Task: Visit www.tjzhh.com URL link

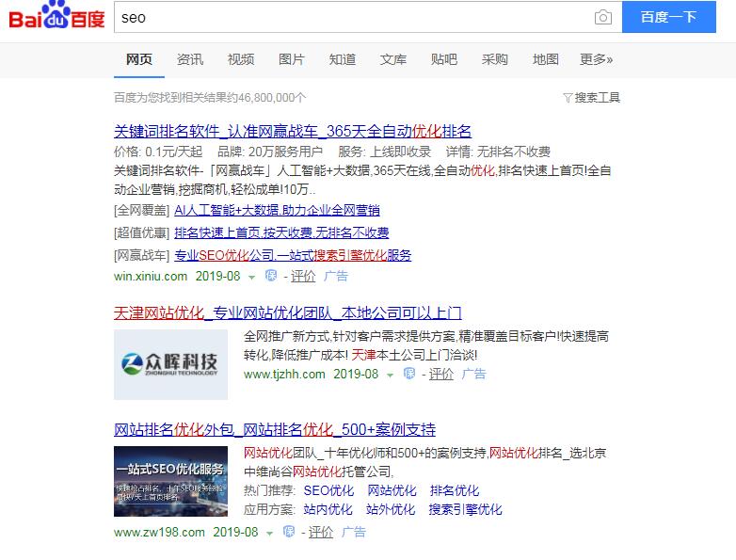Action: [284, 374]
